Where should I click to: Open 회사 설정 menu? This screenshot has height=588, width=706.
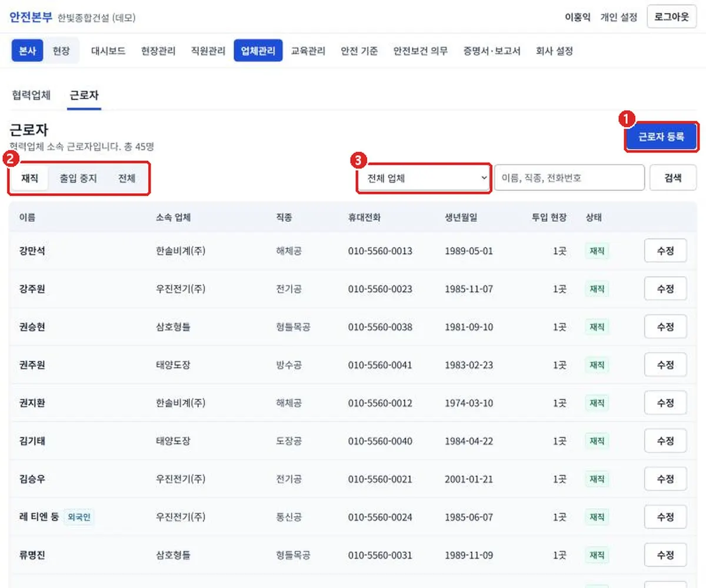(554, 51)
